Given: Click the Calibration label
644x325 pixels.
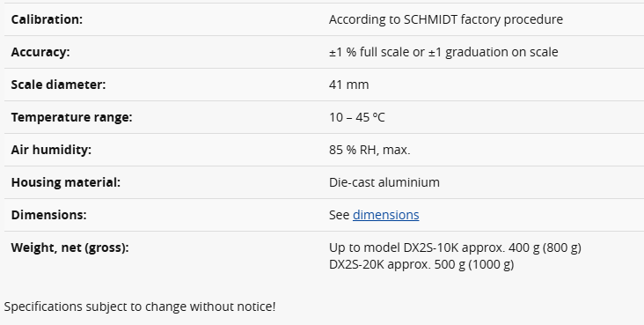Looking at the screenshot, I should tap(47, 19).
